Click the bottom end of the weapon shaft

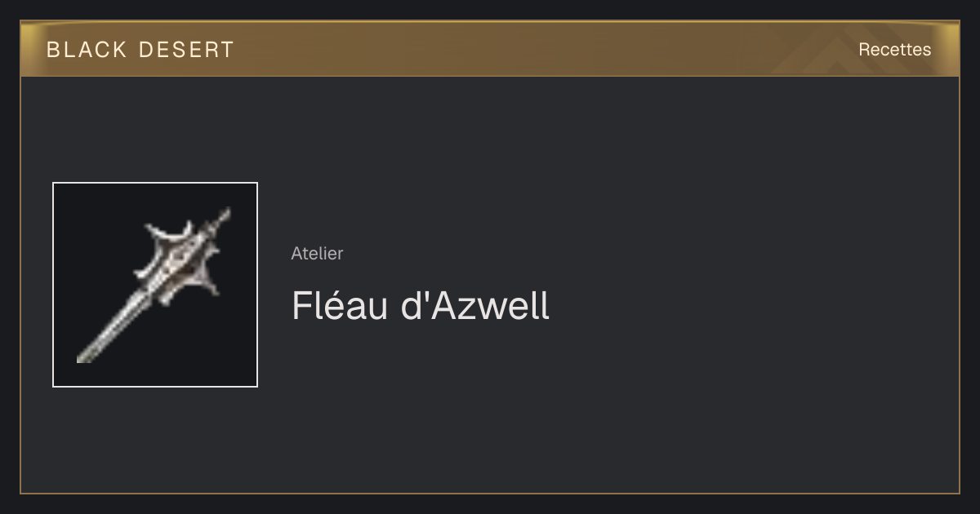pyautogui.click(x=83, y=356)
